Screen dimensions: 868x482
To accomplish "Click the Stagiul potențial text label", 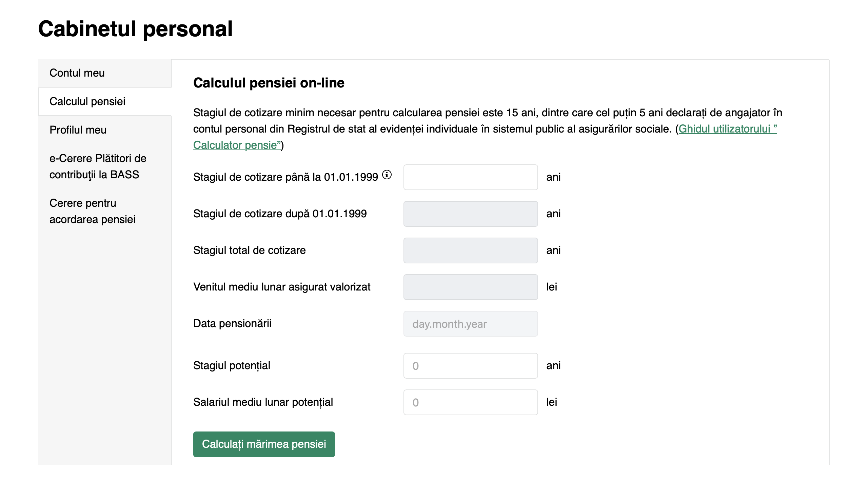I will [232, 366].
